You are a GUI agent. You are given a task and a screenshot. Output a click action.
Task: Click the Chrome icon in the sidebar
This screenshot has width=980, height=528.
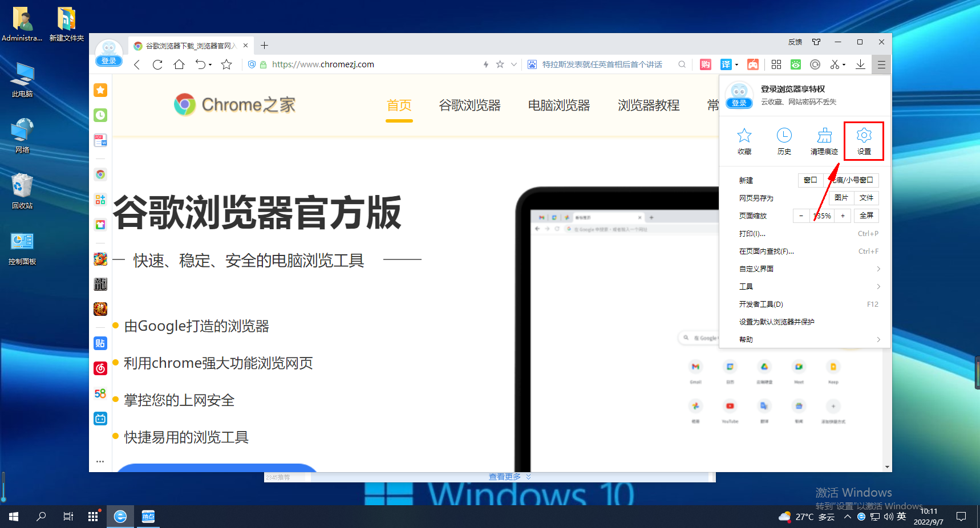(x=100, y=174)
